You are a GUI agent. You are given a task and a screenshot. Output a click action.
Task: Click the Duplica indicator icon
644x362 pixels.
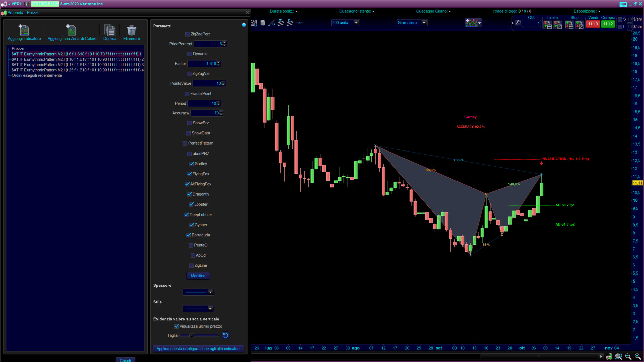click(110, 30)
